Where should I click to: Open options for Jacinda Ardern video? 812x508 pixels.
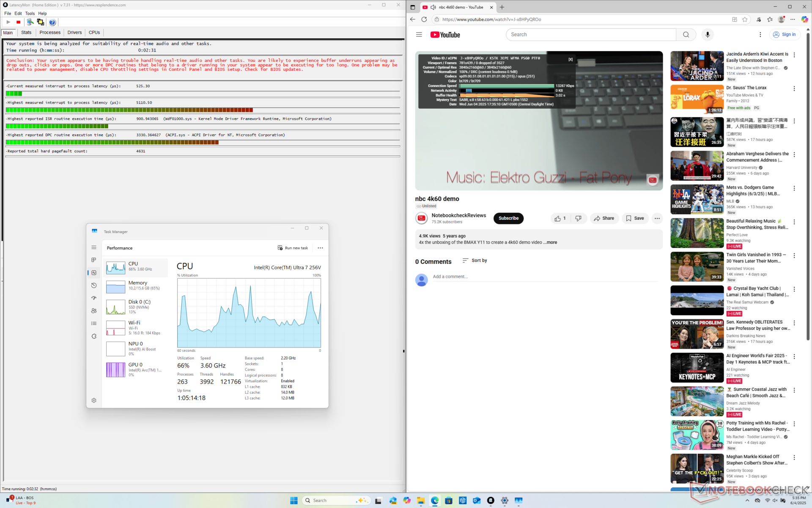(794, 55)
